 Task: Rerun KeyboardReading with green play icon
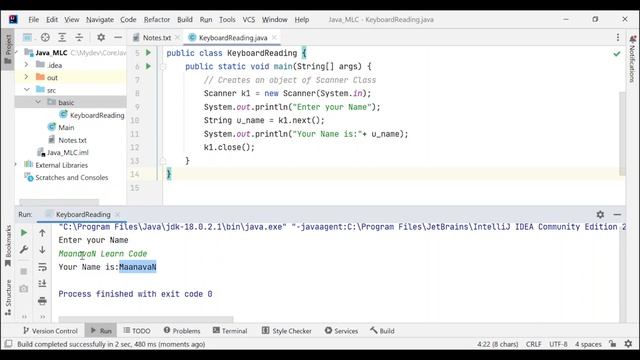24,233
